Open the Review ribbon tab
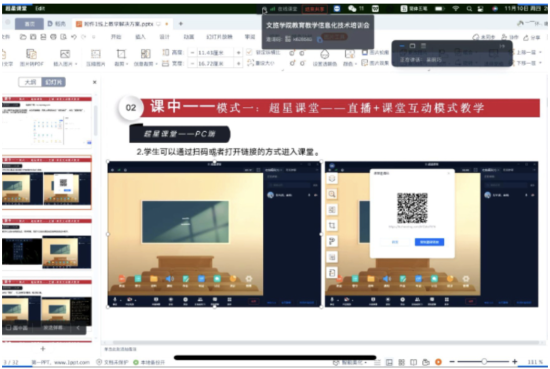Viewport: 550px width, 369px height. pyautogui.click(x=250, y=37)
